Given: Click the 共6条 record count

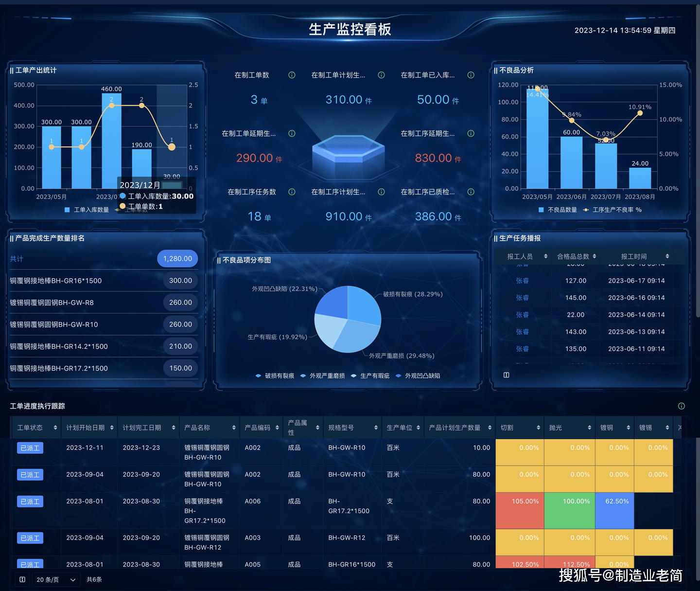Looking at the screenshot, I should click(x=94, y=579).
